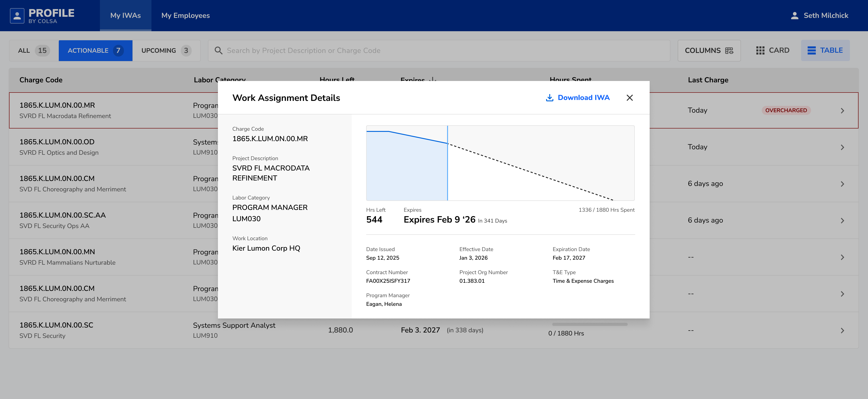Screen dimensions: 868x399
Task: Click the user avatar icon for Seth Milchick
Action: coord(795,16)
